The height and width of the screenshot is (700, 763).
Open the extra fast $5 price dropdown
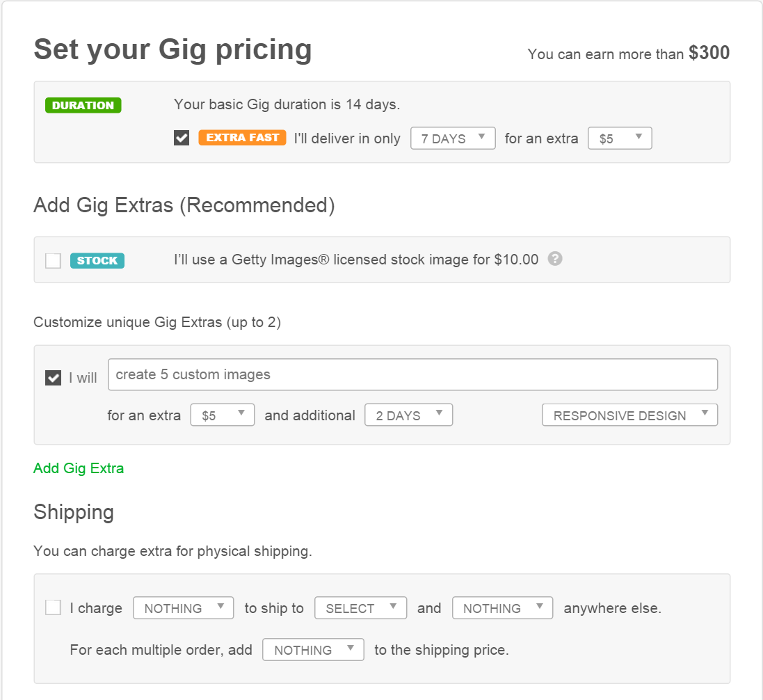pyautogui.click(x=620, y=138)
